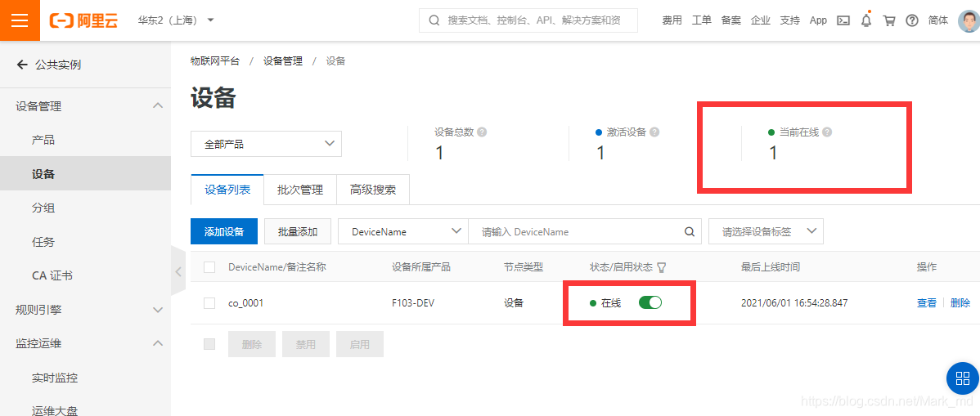Click the 添加设备 button
980x416 pixels.
(224, 232)
